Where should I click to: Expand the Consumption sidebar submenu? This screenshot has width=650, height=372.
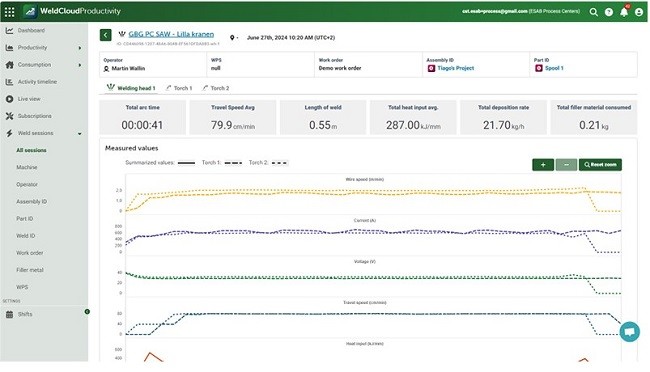[80, 65]
